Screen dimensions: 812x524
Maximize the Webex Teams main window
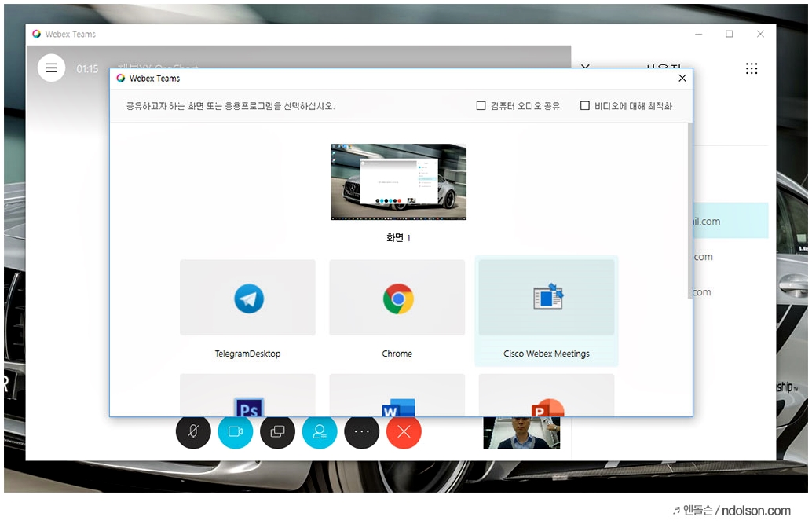(x=729, y=35)
